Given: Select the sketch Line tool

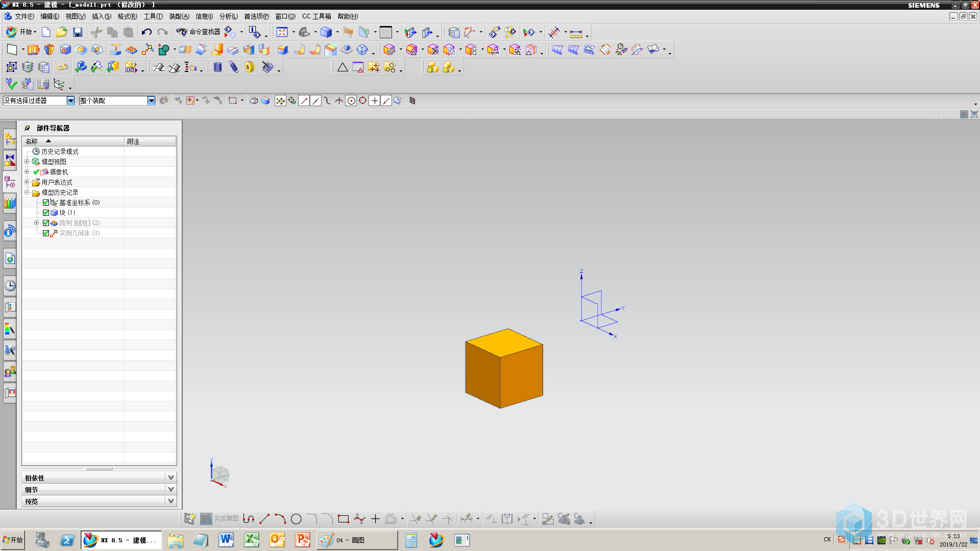Looking at the screenshot, I should pyautogui.click(x=264, y=519).
